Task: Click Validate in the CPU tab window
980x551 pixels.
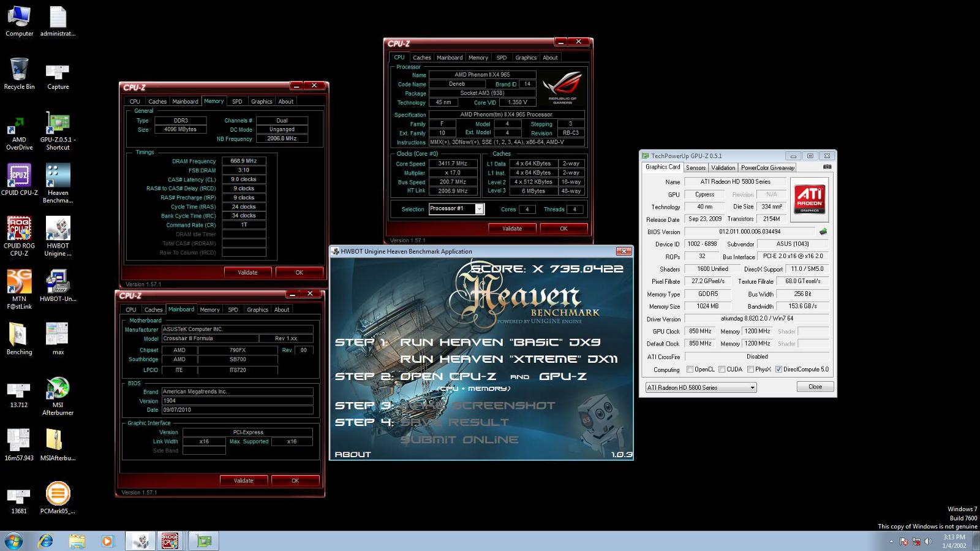Action: (x=512, y=229)
